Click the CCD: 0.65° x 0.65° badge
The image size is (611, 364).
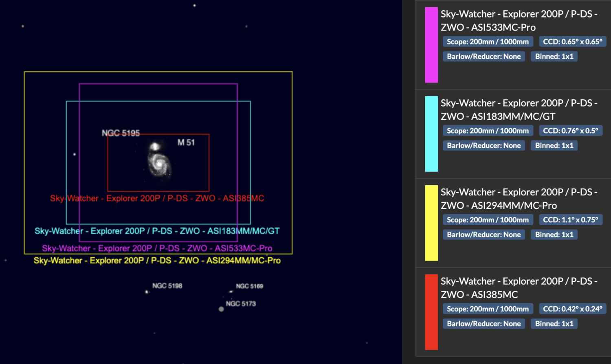pos(573,42)
